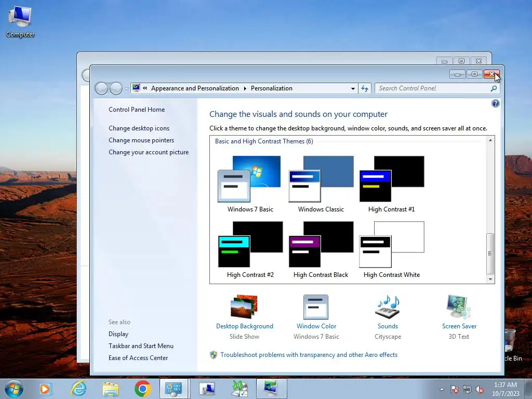This screenshot has height=399, width=532.
Task: Open recent pages dropdown beside Forward button
Action: coord(126,89)
